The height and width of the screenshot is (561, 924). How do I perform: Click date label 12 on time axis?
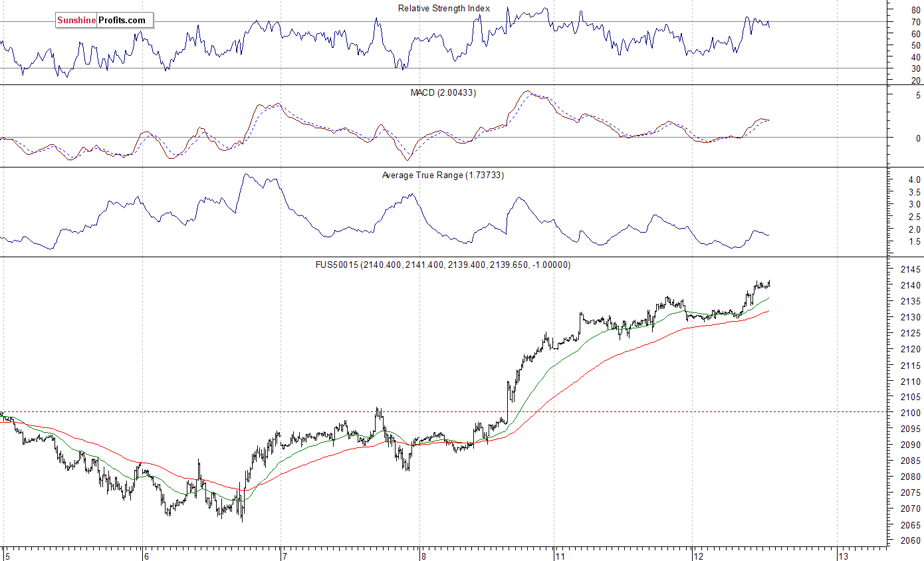tap(699, 555)
